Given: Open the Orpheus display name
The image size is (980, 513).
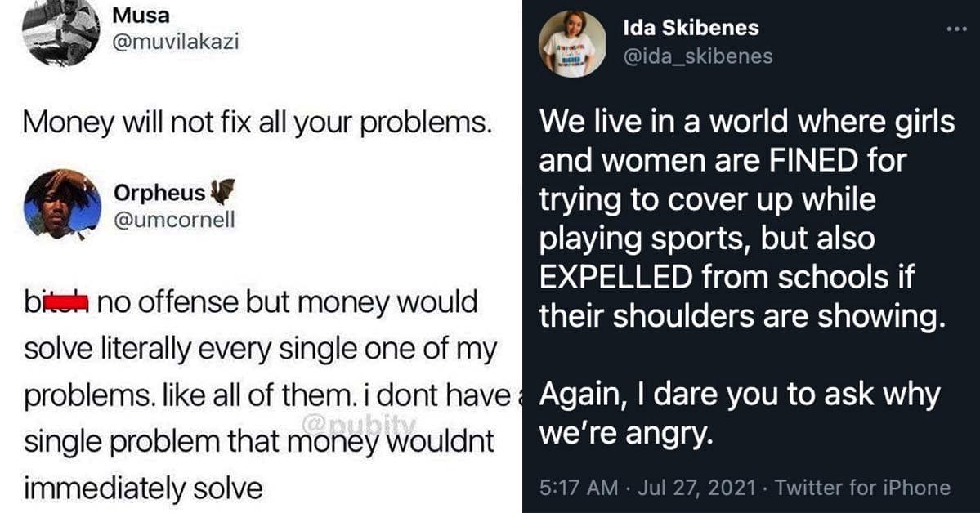Looking at the screenshot, I should (x=159, y=194).
